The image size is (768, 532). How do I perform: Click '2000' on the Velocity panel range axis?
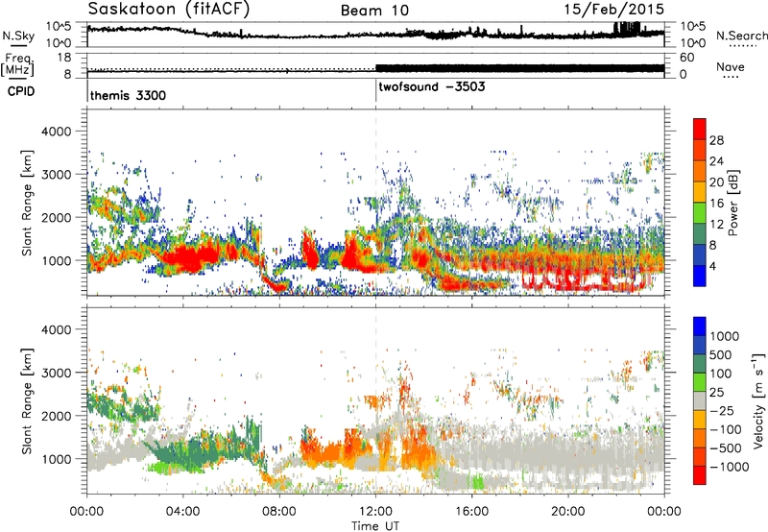point(56,416)
